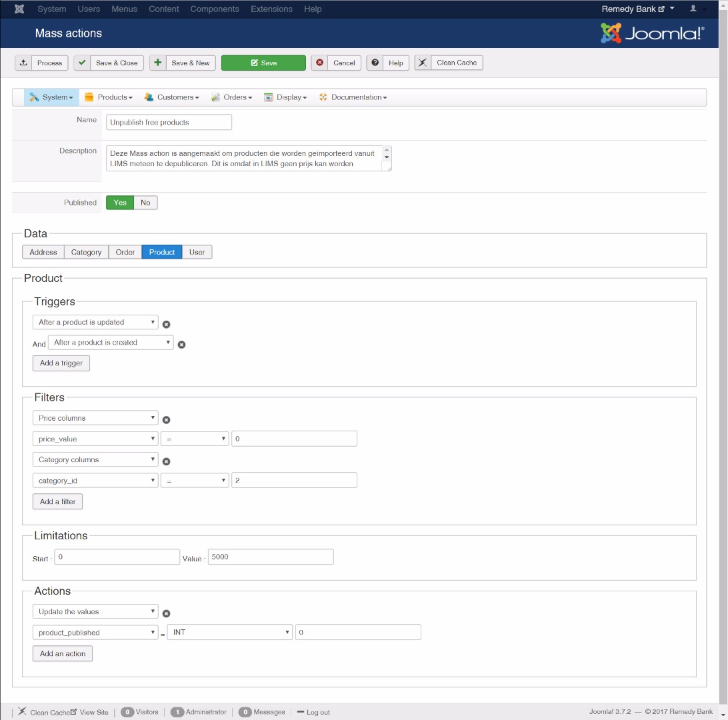Click the Products folder icon

click(x=89, y=97)
